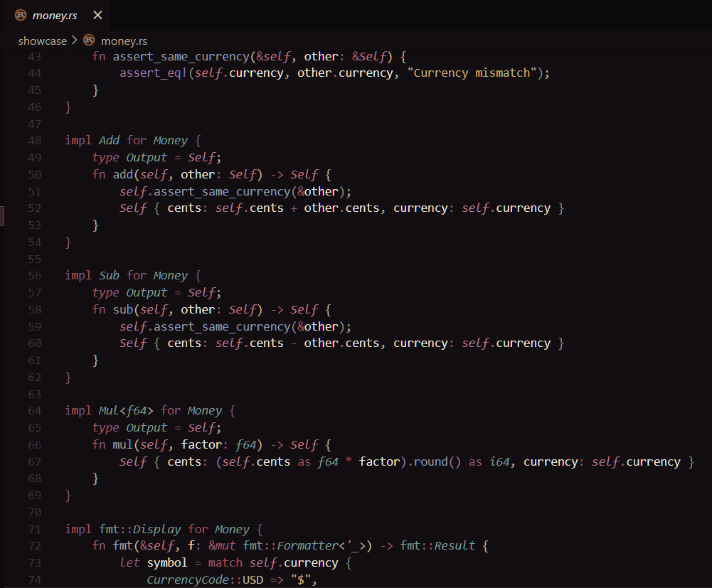This screenshot has width=712, height=588.
Task: Click the purple gutter marker by line 52
Action: coord(2,216)
